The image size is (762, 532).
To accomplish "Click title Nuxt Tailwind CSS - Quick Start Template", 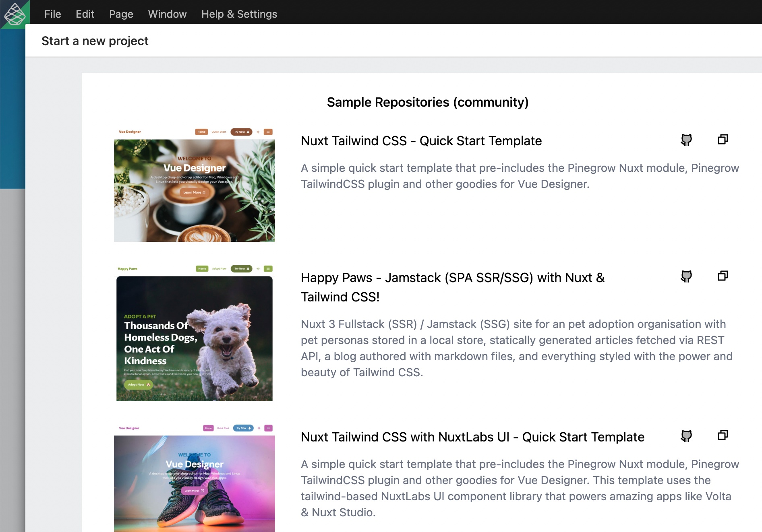I will [421, 141].
